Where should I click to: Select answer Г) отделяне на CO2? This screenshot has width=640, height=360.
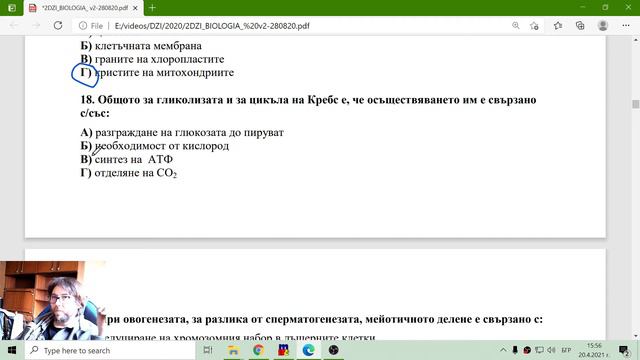pyautogui.click(x=129, y=173)
